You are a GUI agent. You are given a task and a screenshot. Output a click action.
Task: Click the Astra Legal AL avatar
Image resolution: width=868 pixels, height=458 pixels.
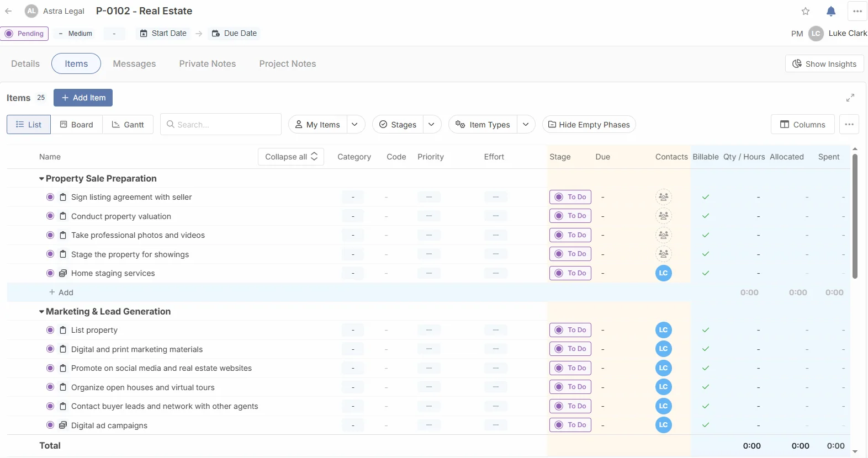(x=31, y=11)
